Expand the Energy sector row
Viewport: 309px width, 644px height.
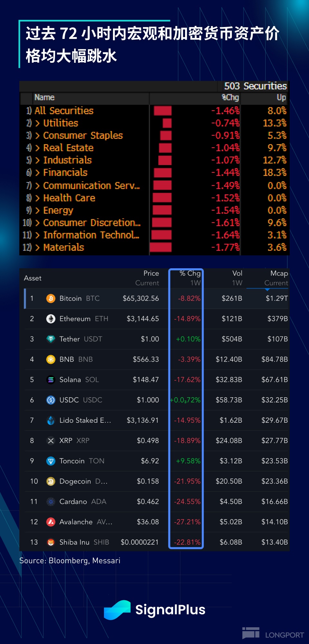click(38, 210)
